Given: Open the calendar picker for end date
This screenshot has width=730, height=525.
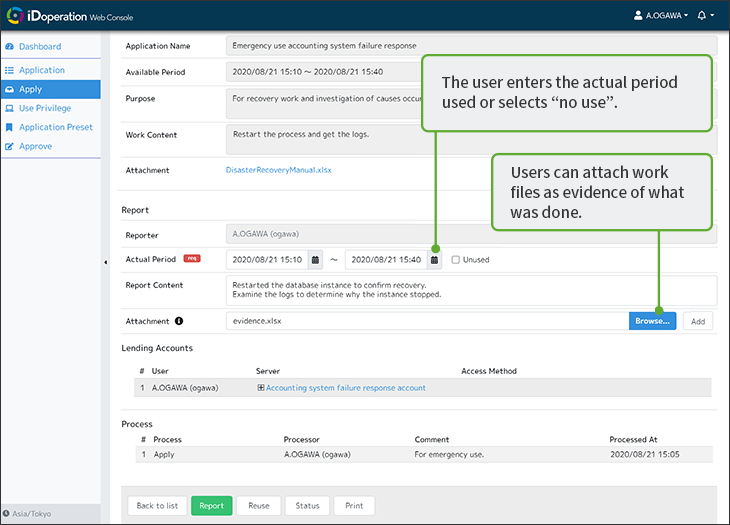Looking at the screenshot, I should 434,260.
